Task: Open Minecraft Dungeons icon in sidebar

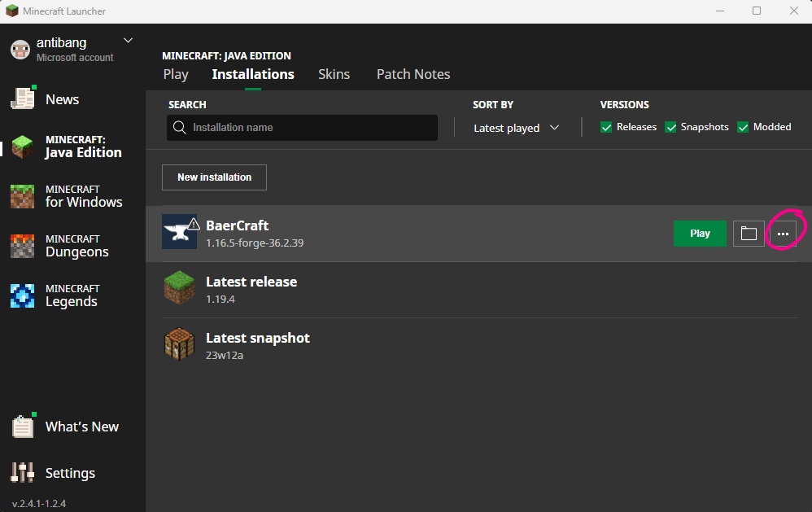Action: click(x=23, y=246)
